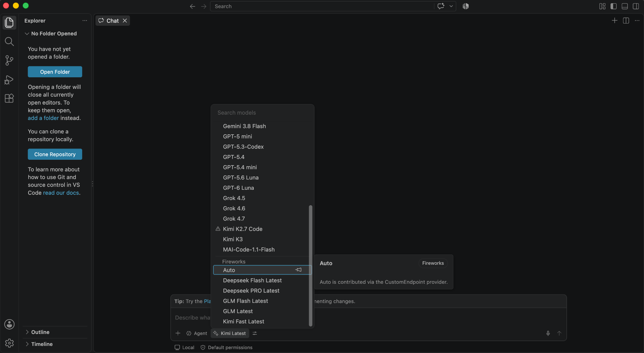The image size is (644, 353).
Task: Click the pin icon on Auto row
Action: point(298,270)
